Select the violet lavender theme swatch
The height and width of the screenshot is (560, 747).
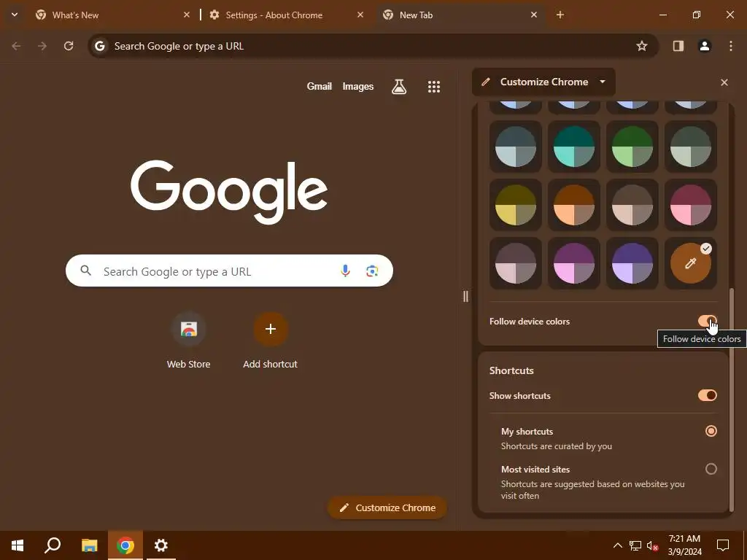[632, 262]
